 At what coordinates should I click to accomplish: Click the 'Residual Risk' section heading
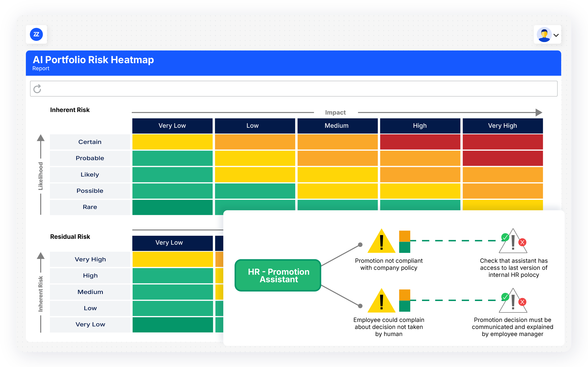tap(70, 237)
